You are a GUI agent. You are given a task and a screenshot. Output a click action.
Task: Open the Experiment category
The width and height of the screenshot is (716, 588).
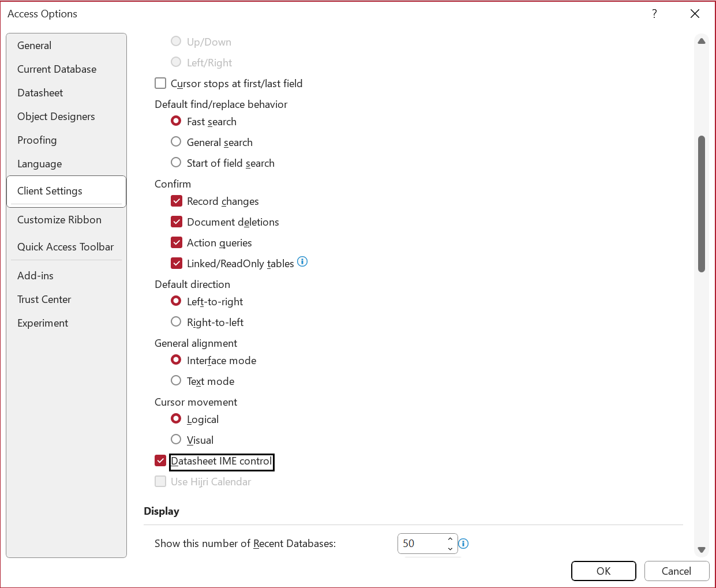tap(66, 323)
